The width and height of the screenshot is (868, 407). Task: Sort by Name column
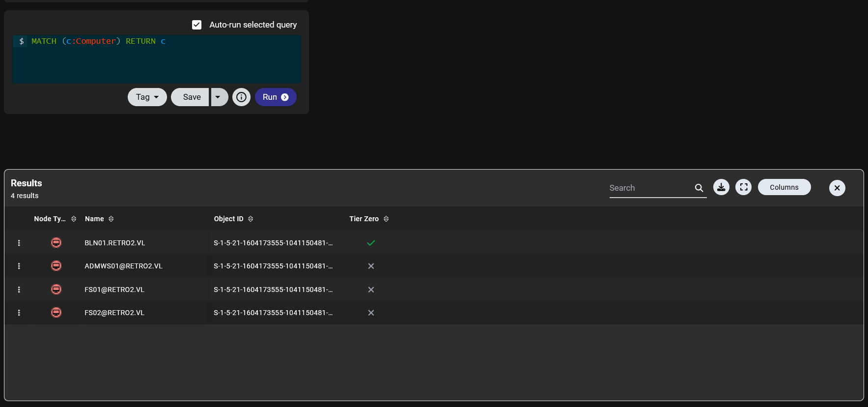(x=111, y=219)
